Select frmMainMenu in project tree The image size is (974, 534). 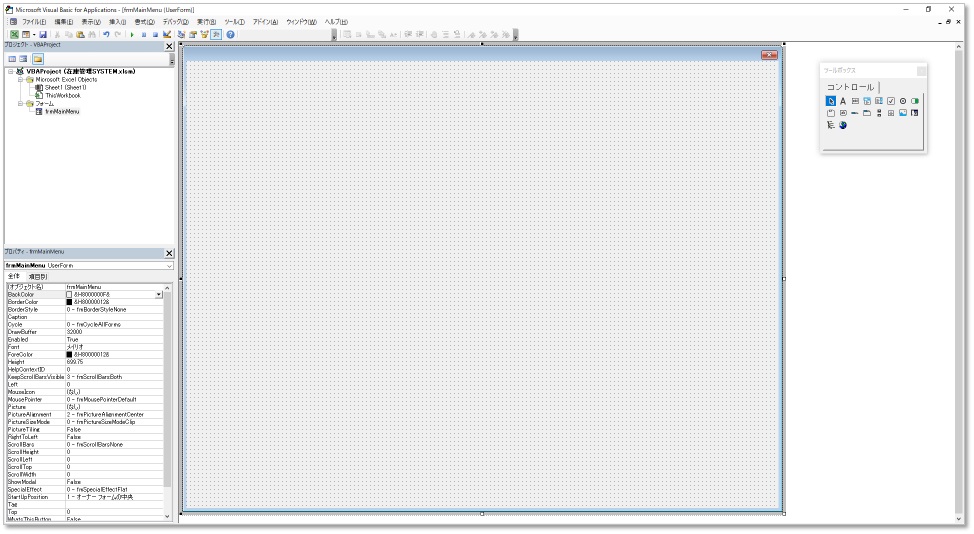point(62,112)
